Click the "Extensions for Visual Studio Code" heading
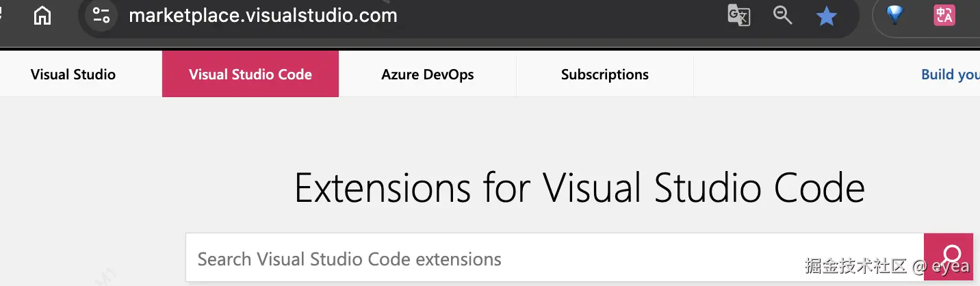Screen dimensions: 980x286 click(579, 187)
